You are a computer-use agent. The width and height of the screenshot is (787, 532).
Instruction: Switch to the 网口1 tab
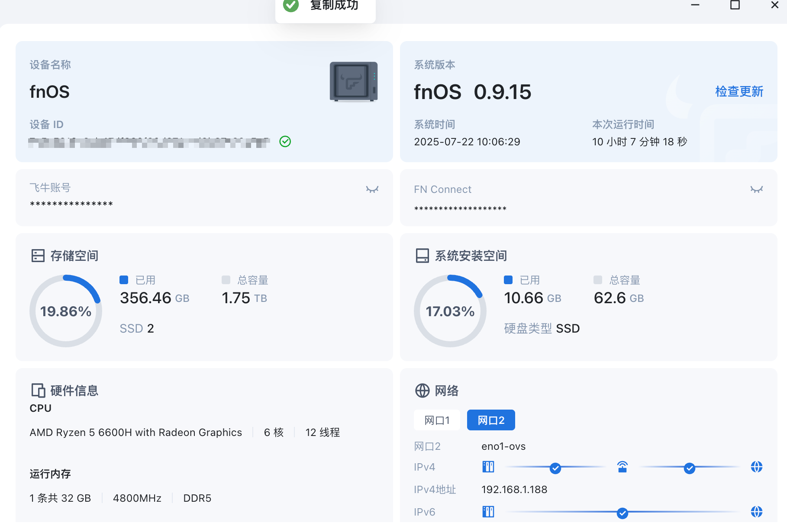(437, 420)
